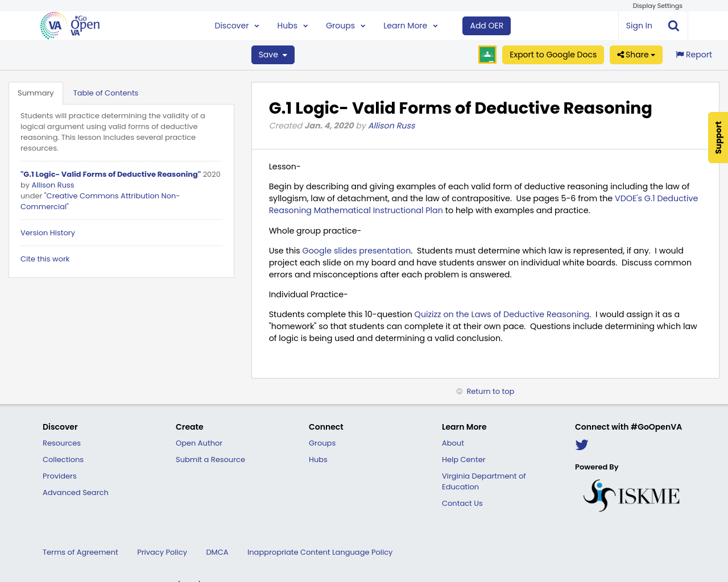
Task: Open the search magnifier icon
Action: pos(673,26)
